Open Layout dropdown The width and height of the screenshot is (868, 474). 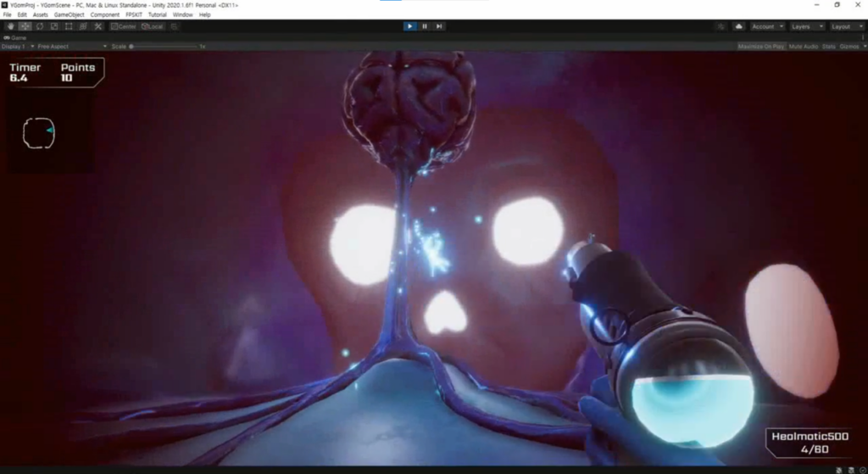tap(847, 26)
